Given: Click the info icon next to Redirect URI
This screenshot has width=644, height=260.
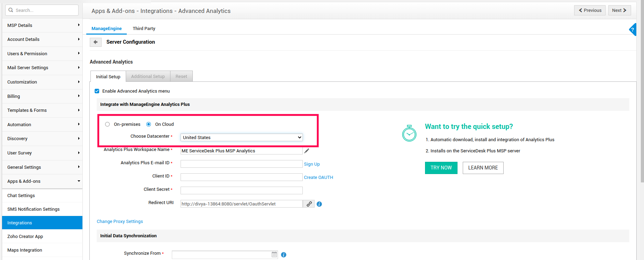Looking at the screenshot, I should [319, 204].
